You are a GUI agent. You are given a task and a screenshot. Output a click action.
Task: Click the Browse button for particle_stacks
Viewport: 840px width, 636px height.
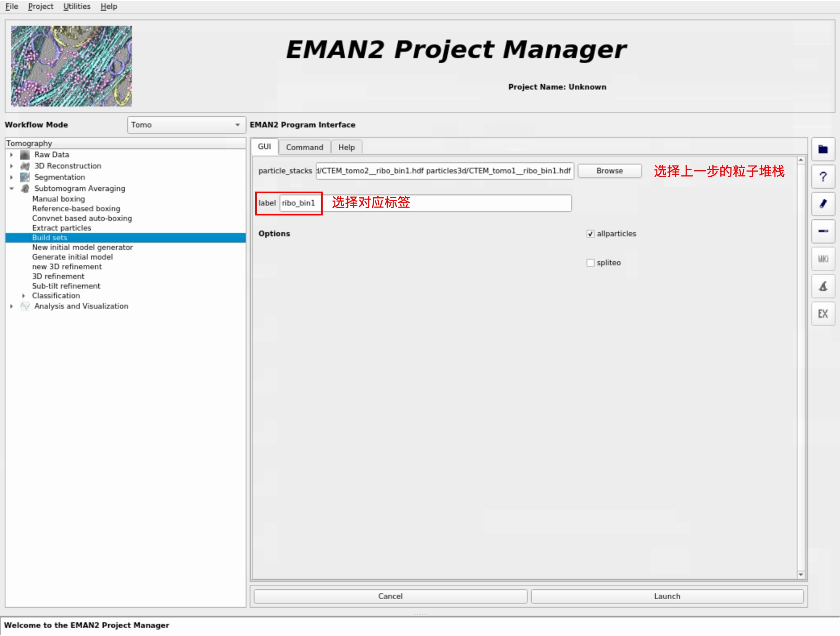click(610, 171)
